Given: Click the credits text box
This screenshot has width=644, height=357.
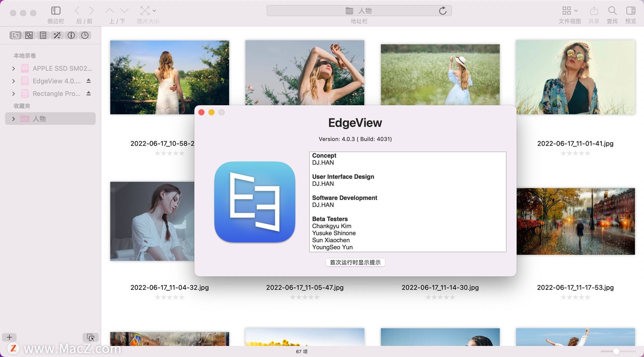Looking at the screenshot, I should 408,202.
